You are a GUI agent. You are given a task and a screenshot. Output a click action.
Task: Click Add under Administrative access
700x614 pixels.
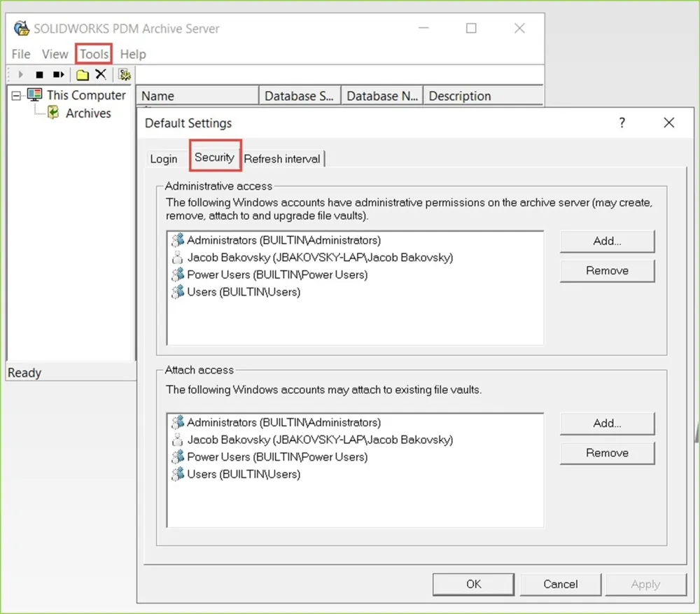coord(607,241)
